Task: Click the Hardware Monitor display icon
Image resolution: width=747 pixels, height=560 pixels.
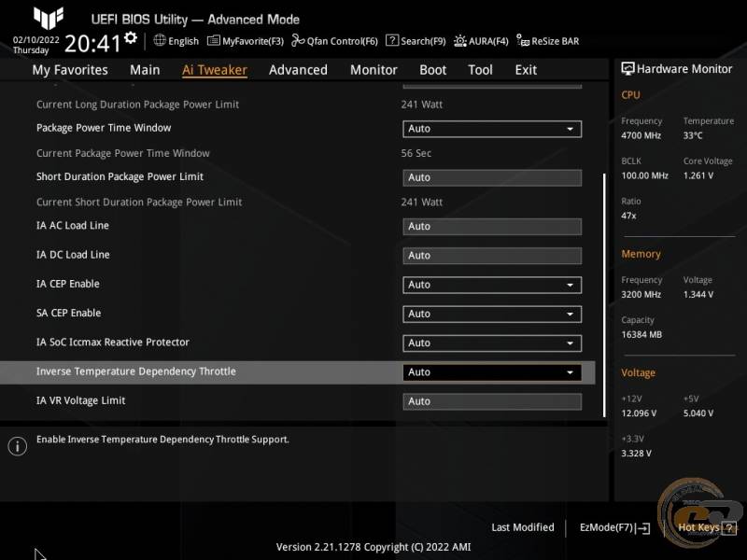Action: click(627, 69)
